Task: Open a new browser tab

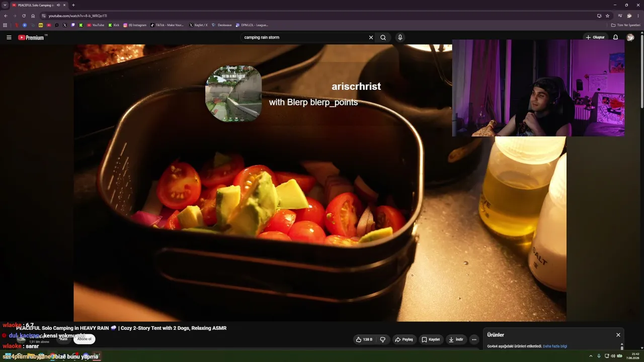Action: click(x=73, y=5)
